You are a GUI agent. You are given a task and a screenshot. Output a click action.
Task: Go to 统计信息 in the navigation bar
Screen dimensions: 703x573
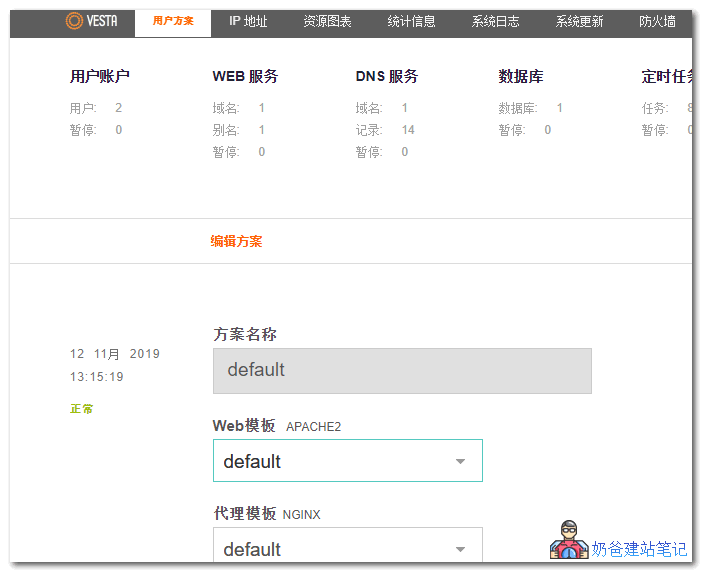point(411,21)
